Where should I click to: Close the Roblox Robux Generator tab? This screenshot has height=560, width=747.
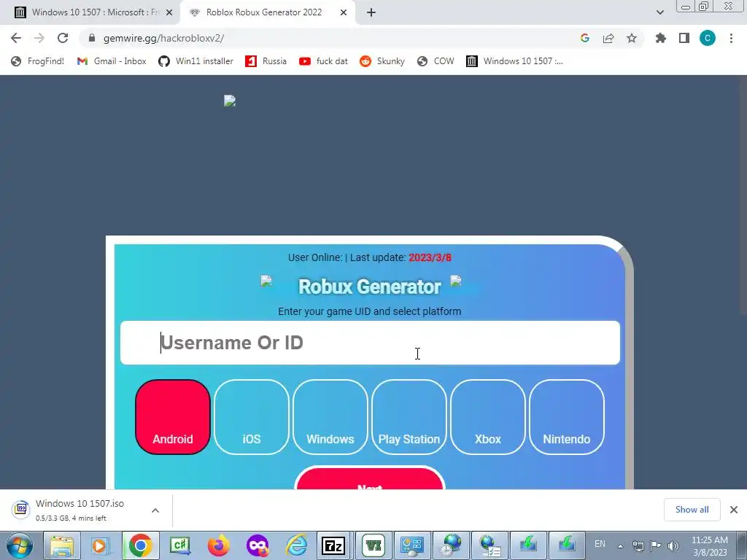point(344,12)
